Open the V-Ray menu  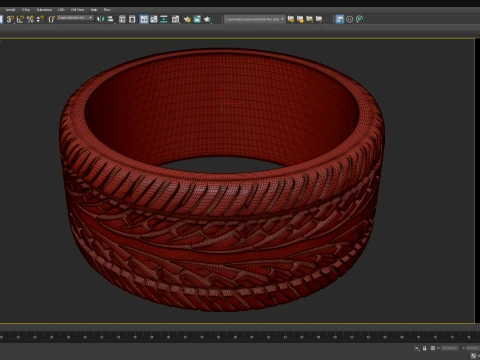tap(26, 10)
